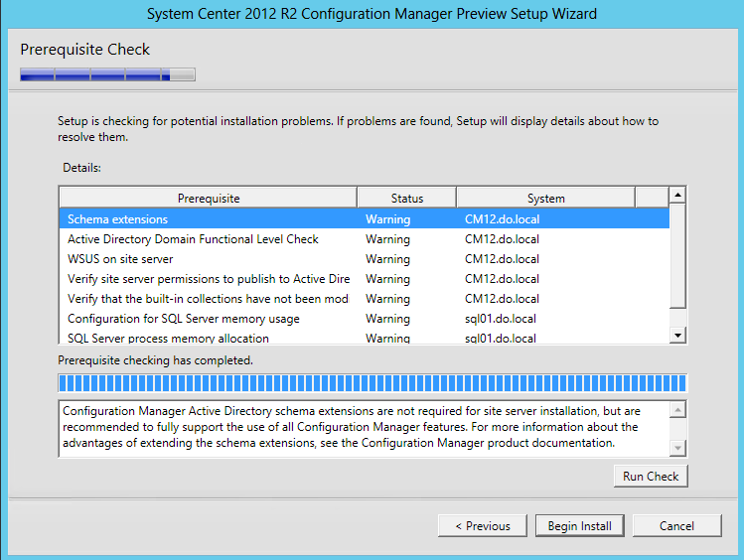Click the details list scroll-up arrow

pos(677,195)
